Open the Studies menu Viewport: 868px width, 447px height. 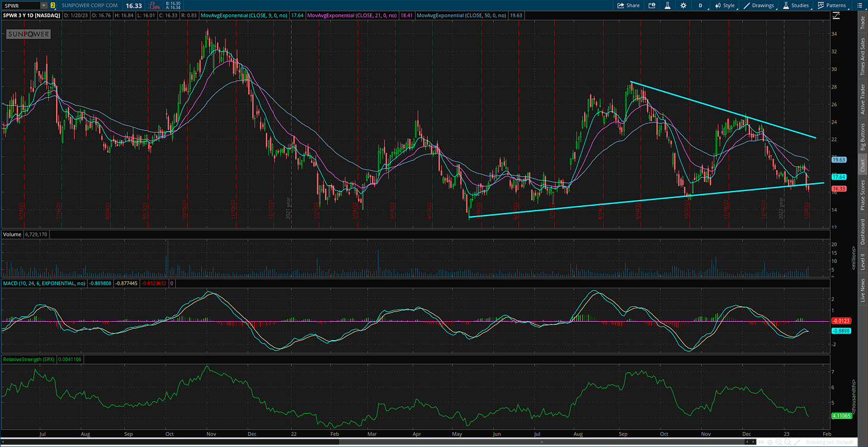796,5
